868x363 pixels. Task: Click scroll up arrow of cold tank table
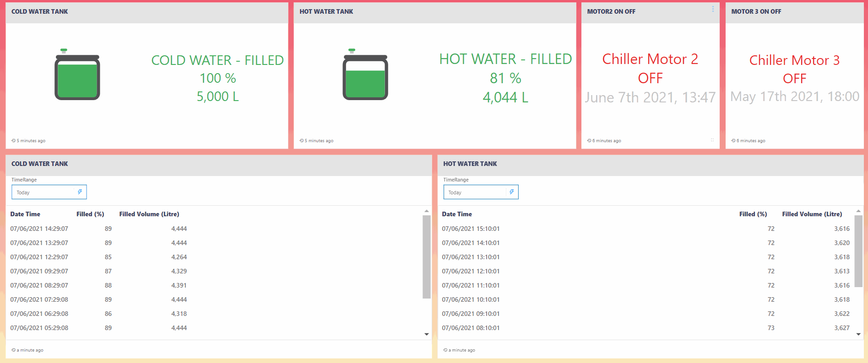coord(426,211)
